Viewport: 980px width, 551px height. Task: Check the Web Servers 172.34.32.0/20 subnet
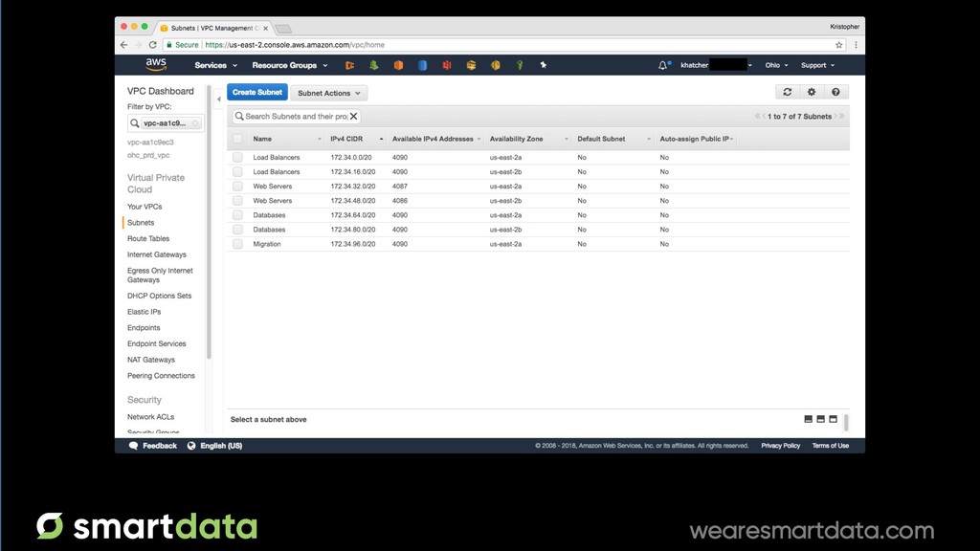pos(237,187)
